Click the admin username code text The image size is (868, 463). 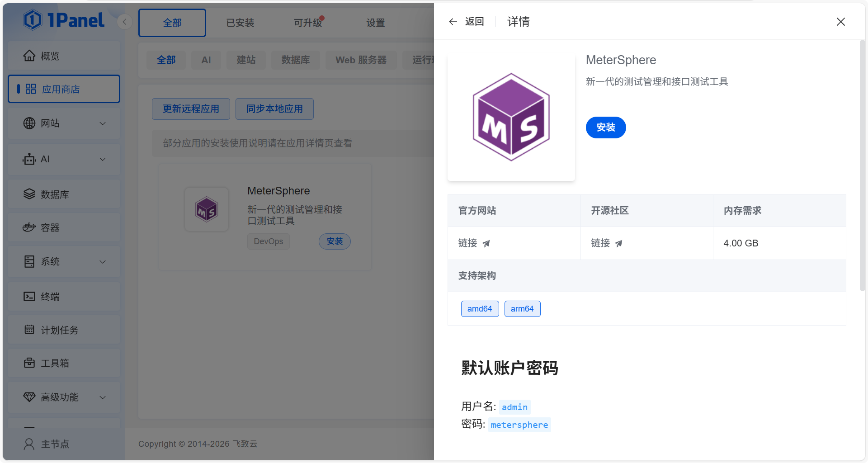[514, 407]
